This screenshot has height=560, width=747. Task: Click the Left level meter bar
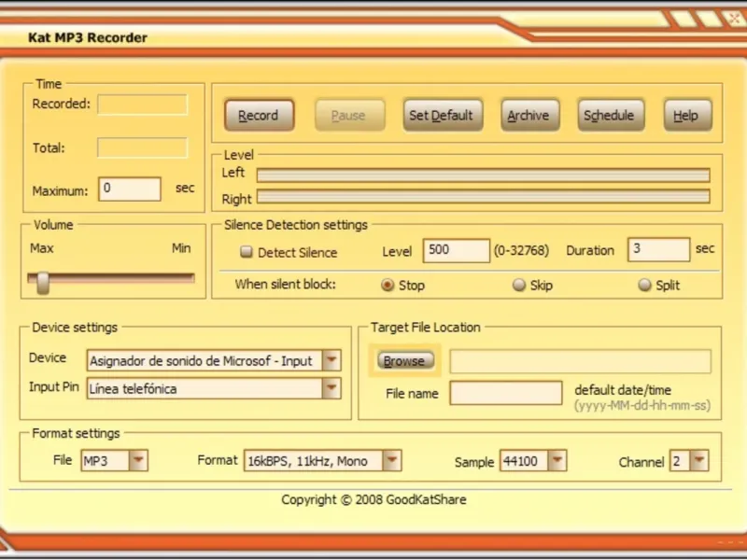pos(483,175)
